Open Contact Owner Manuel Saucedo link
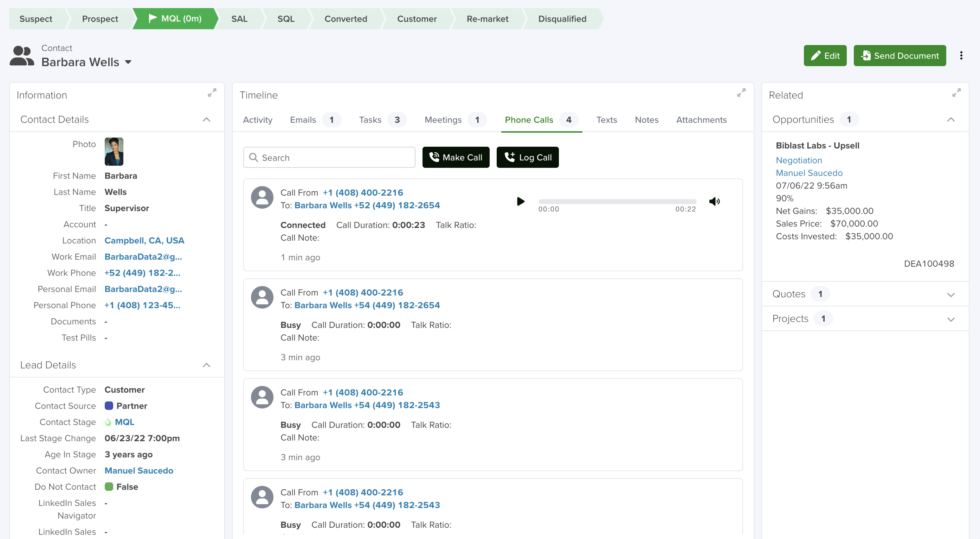 coord(138,470)
